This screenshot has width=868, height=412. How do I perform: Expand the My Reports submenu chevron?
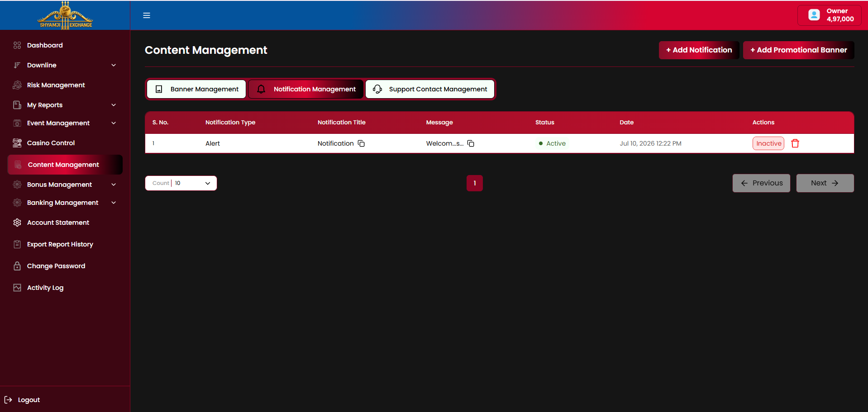(x=114, y=105)
